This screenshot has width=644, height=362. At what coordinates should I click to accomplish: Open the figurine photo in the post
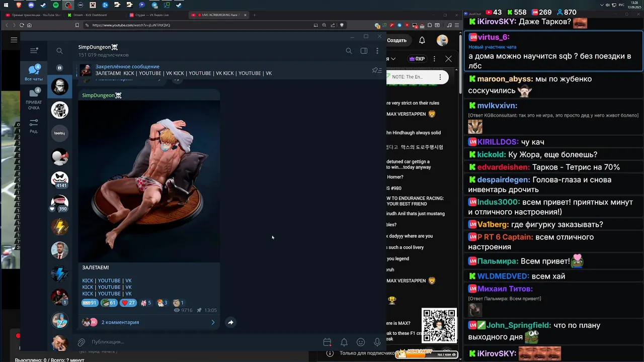click(x=149, y=181)
